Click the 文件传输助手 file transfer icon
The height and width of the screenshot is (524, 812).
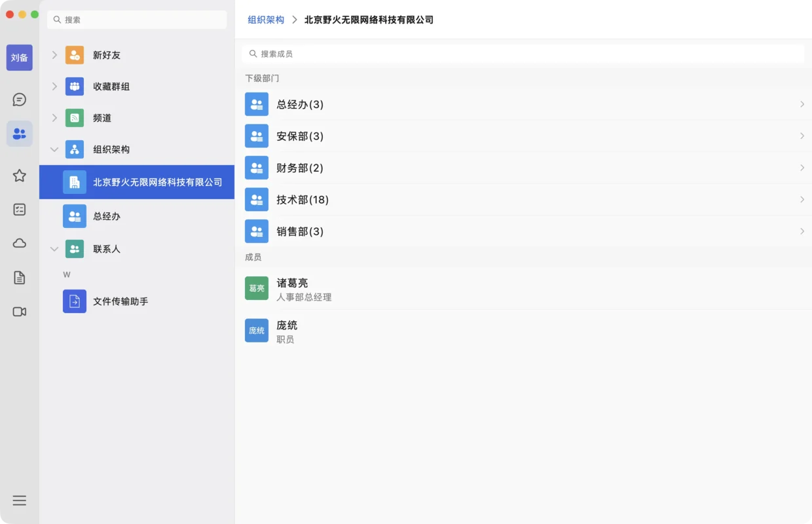point(75,301)
